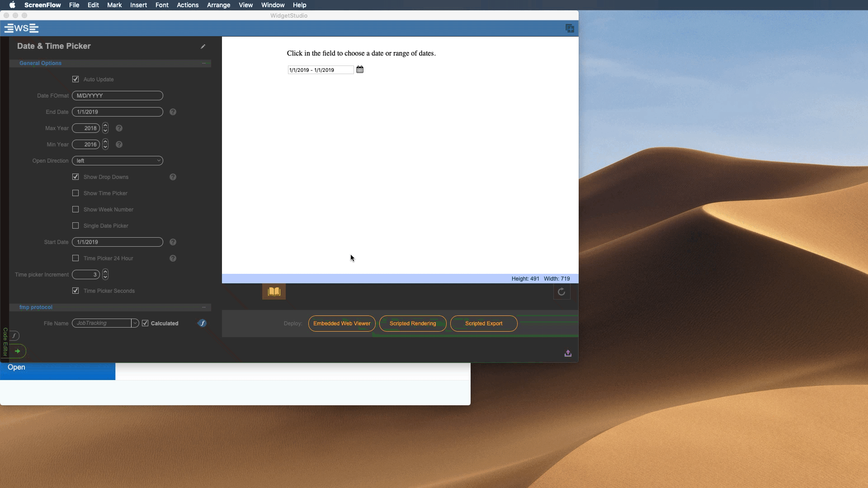
Task: Click the green arrow button
Action: point(18,351)
